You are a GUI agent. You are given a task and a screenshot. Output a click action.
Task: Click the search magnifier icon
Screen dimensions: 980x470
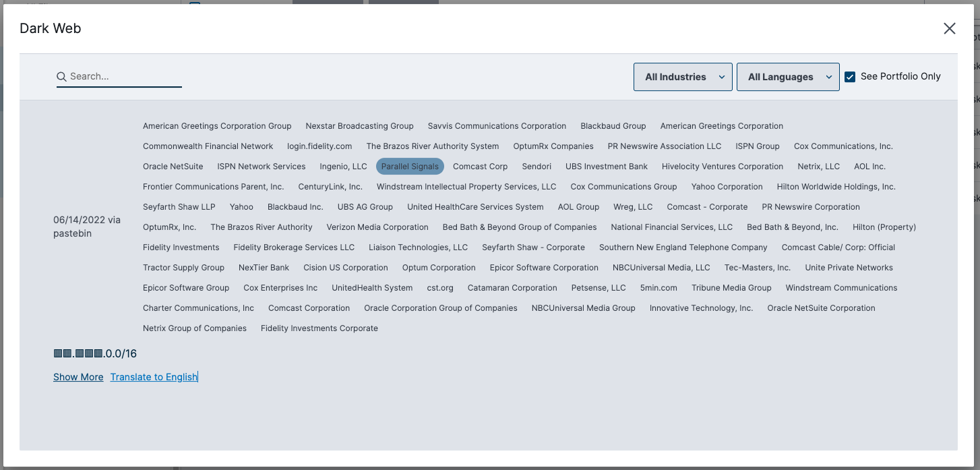point(61,77)
